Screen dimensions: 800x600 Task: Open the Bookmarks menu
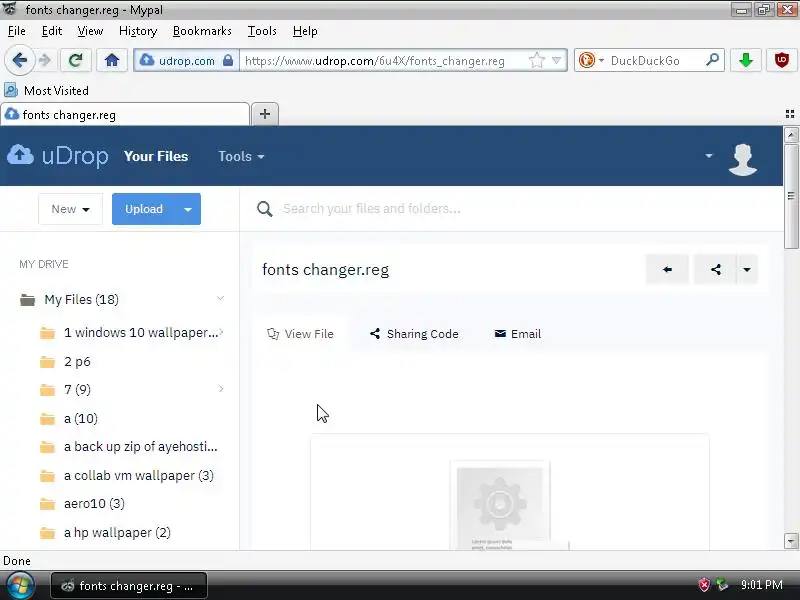(202, 31)
